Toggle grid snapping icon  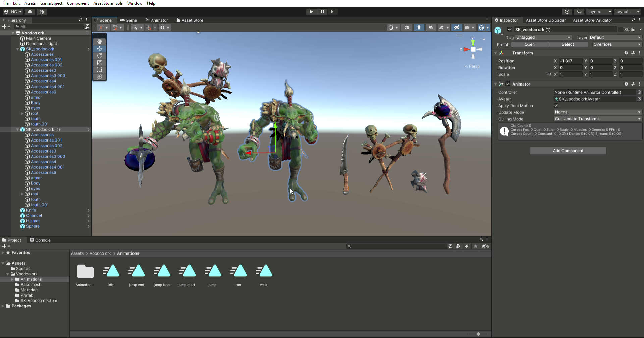click(135, 27)
